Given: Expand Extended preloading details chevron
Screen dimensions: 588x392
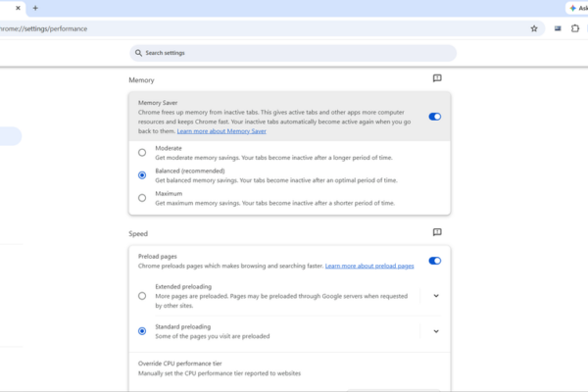Looking at the screenshot, I should coord(436,296).
